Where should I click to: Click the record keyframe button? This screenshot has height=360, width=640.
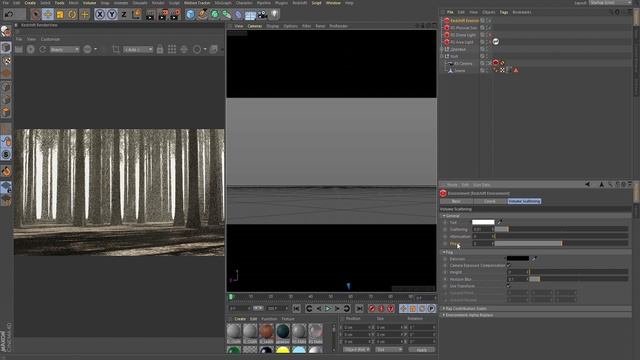[372, 309]
